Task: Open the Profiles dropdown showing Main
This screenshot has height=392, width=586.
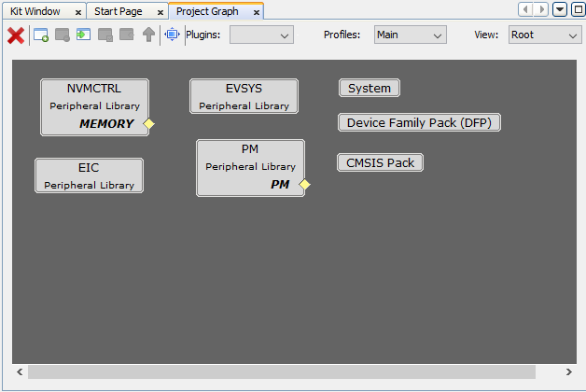Action: pyautogui.click(x=410, y=35)
